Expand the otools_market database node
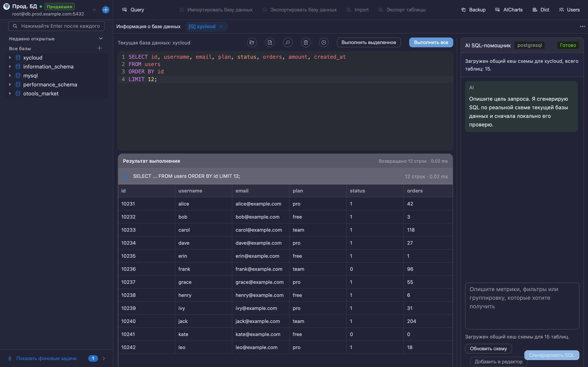 (x=10, y=93)
